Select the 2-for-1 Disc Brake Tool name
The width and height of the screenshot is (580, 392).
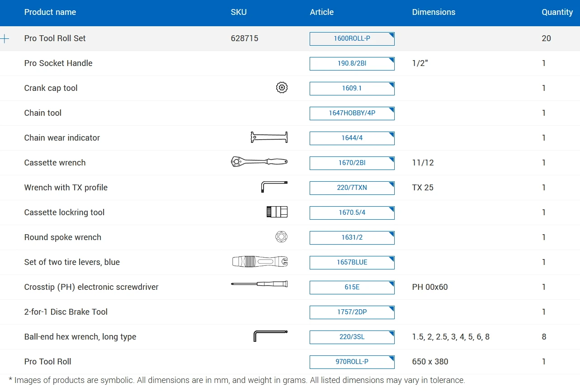[x=66, y=312]
